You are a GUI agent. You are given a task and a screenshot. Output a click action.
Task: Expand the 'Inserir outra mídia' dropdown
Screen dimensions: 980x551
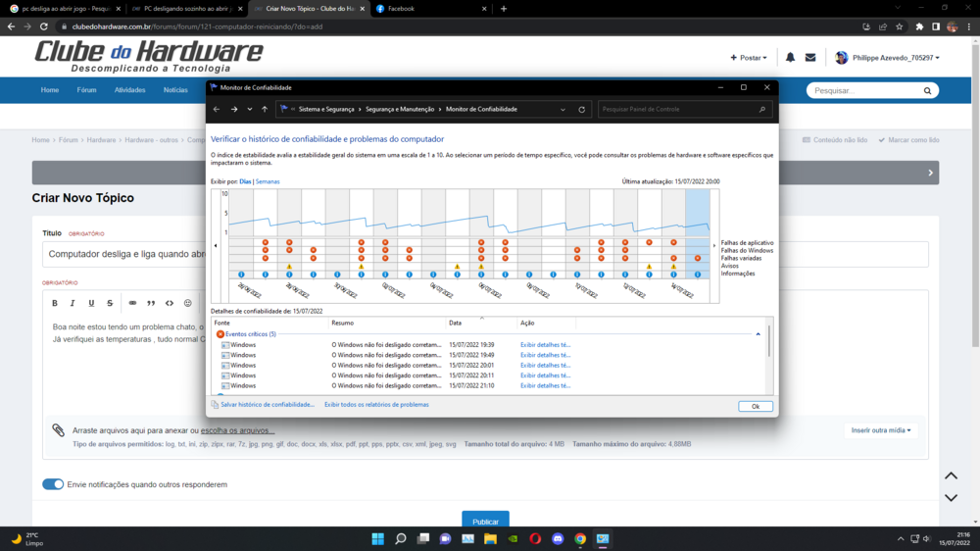[881, 430]
